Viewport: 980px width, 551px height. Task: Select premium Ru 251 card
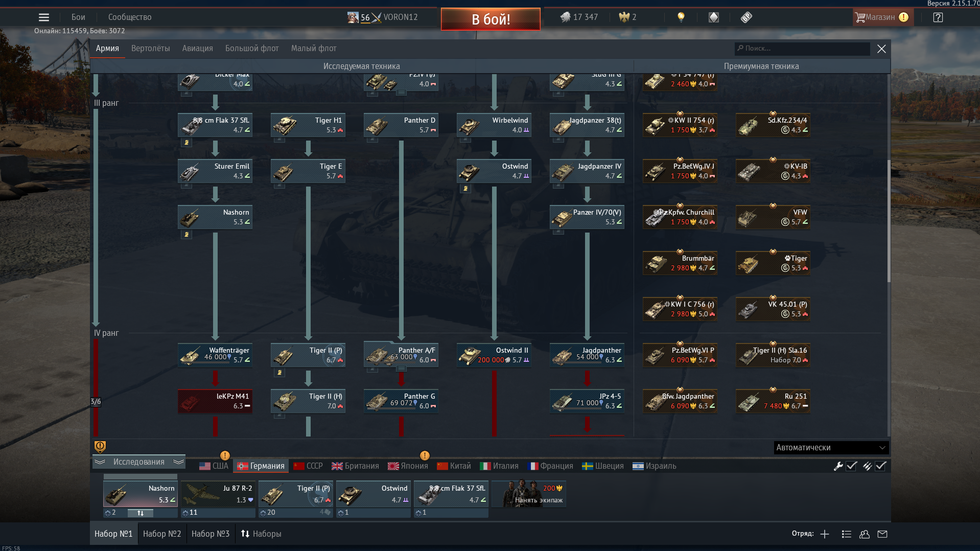point(773,401)
